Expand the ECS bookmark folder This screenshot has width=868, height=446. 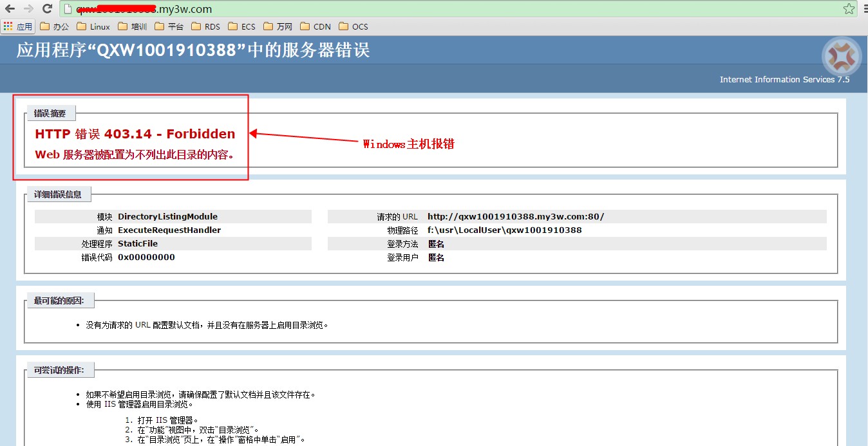coord(242,26)
